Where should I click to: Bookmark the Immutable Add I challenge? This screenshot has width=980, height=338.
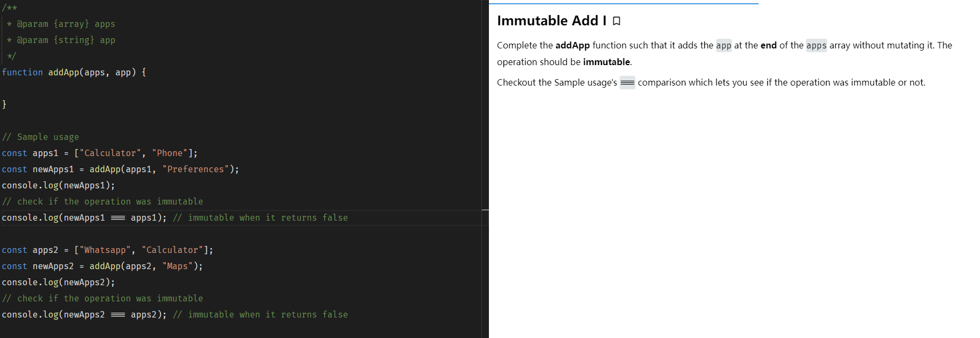coord(617,21)
